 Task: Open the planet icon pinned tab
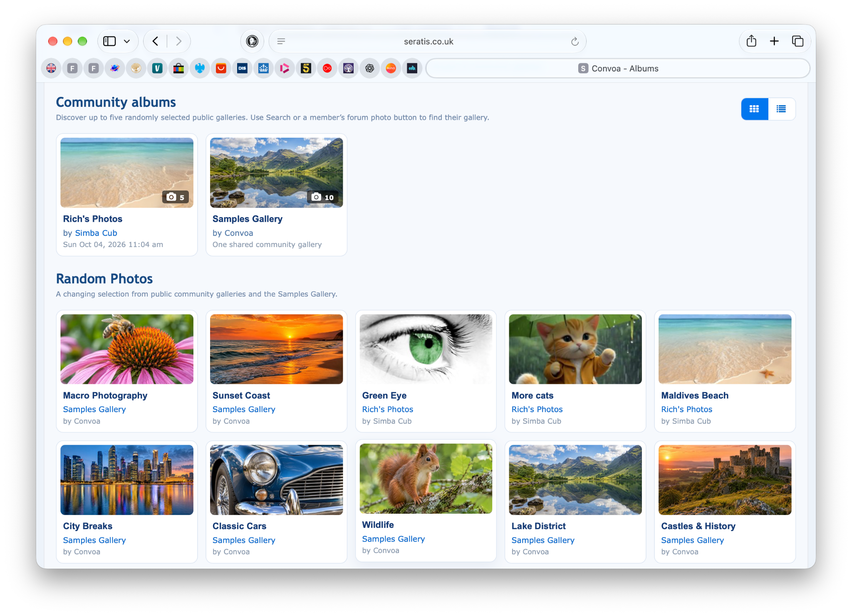[115, 68]
